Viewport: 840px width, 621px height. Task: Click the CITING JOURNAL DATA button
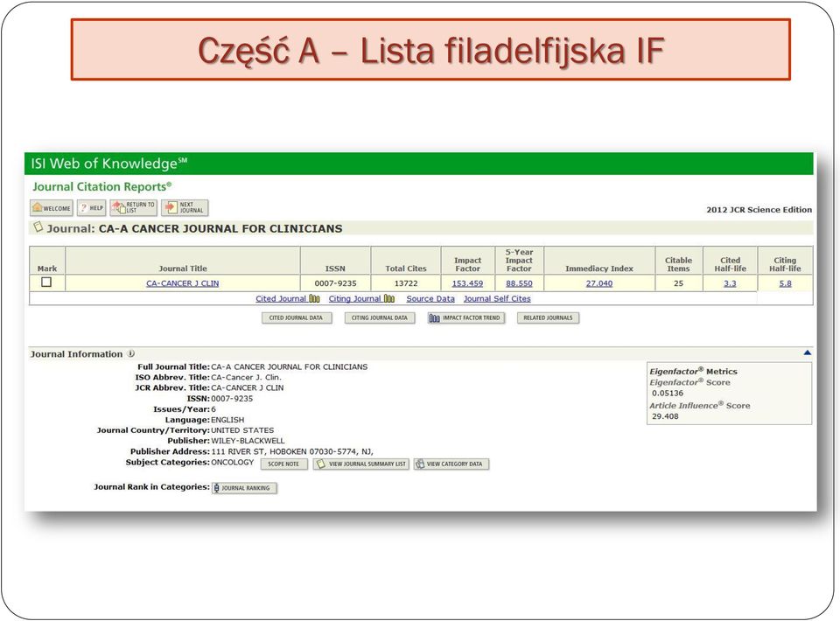point(379,318)
